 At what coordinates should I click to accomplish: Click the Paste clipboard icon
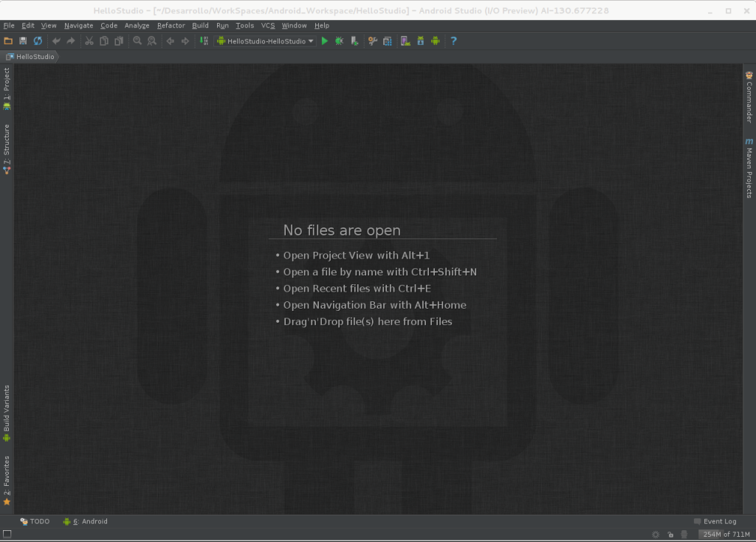coord(119,41)
